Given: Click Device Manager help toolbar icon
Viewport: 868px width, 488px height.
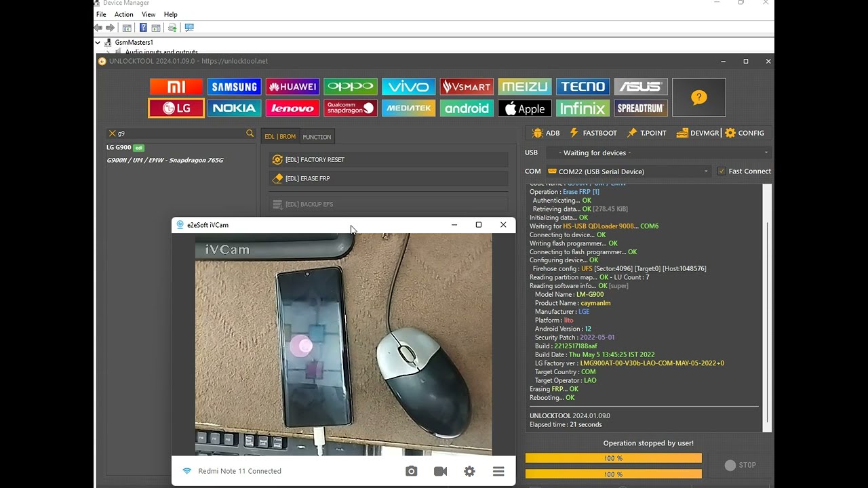Looking at the screenshot, I should click(143, 28).
